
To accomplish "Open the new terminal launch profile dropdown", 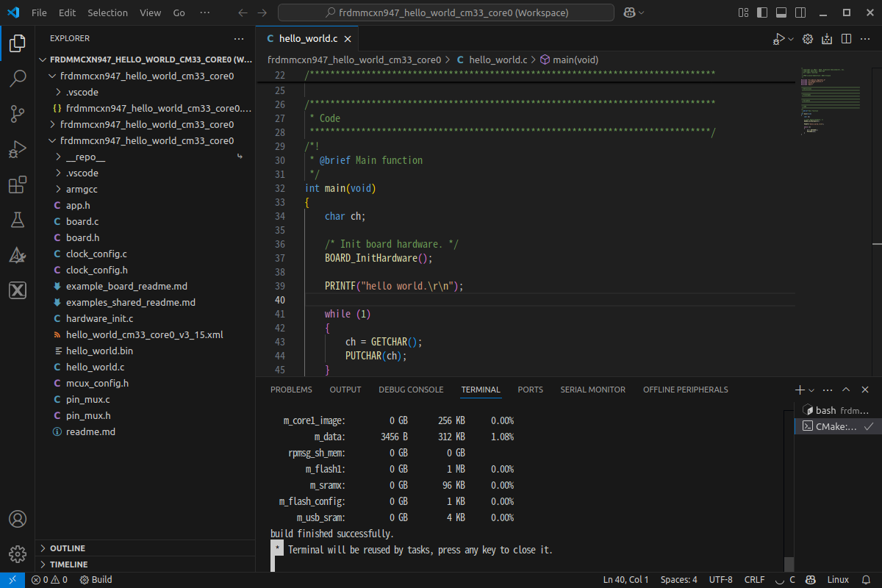I will (811, 390).
